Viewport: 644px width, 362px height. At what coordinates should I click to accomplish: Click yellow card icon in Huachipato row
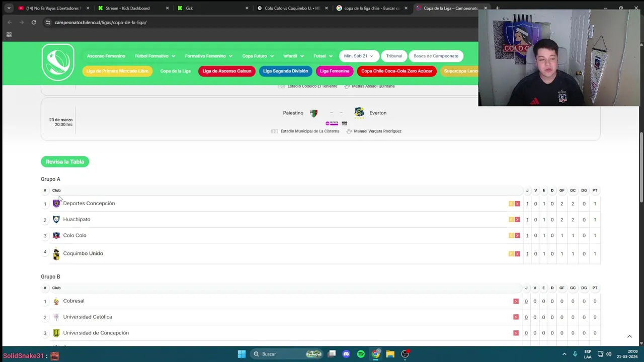pyautogui.click(x=511, y=220)
